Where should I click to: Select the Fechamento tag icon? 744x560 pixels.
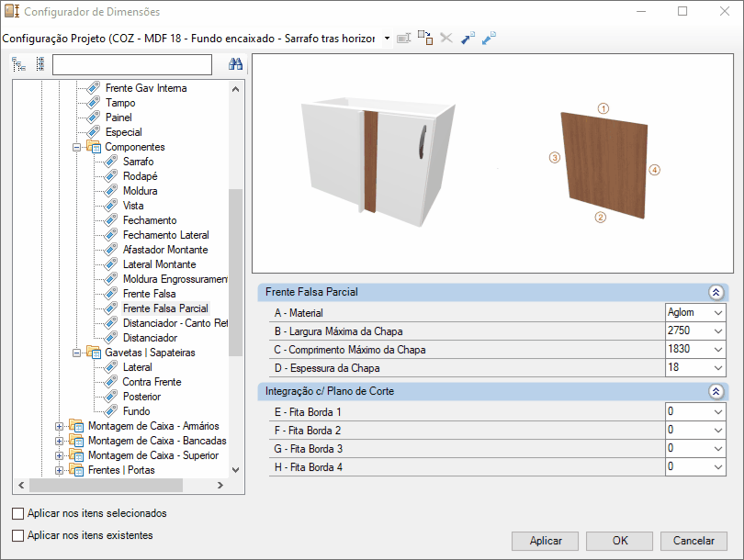(x=110, y=220)
